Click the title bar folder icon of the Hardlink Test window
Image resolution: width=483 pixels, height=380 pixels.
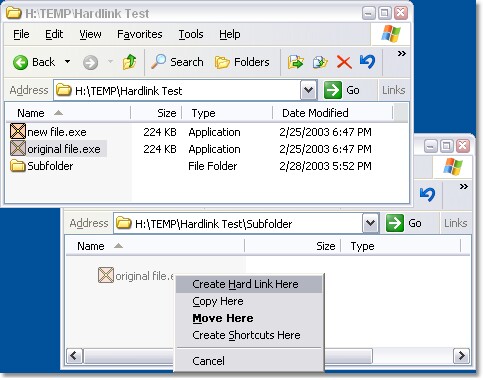[x=14, y=13]
